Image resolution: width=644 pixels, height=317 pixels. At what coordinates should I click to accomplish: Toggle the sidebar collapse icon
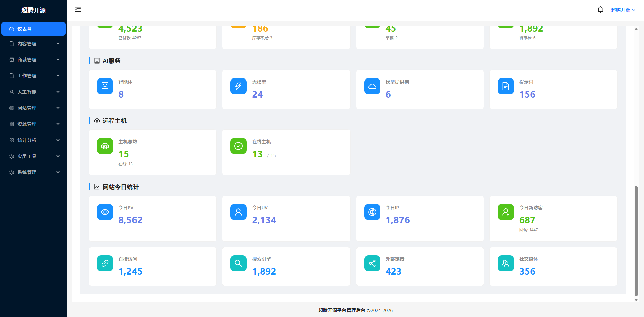click(78, 10)
